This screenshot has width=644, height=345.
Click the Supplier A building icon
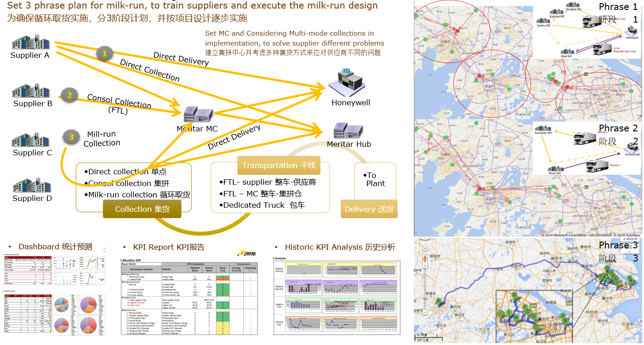(30, 43)
